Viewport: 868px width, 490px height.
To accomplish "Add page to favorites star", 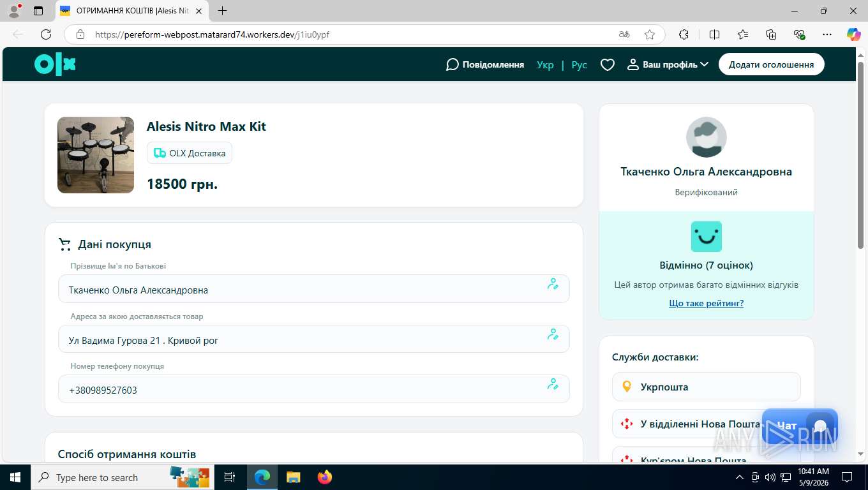I will 650,34.
